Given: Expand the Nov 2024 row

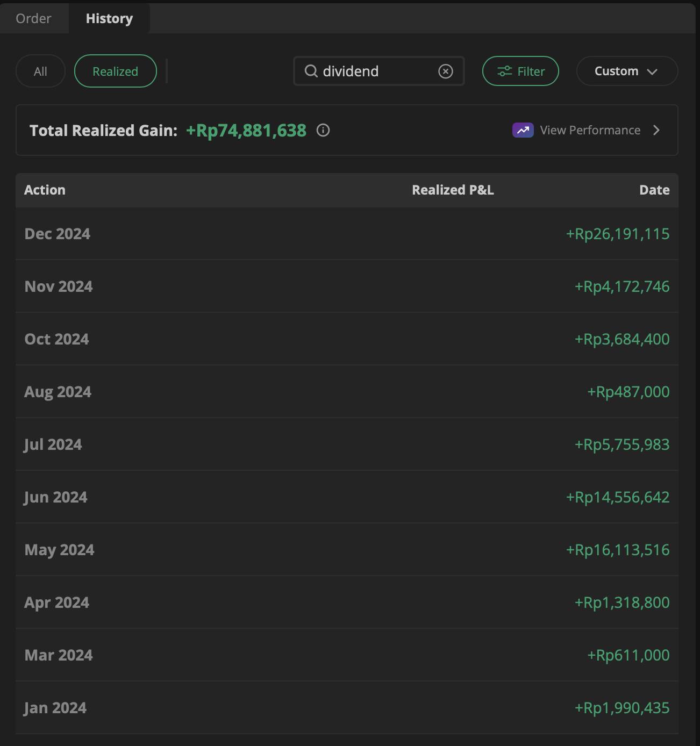Looking at the screenshot, I should [347, 286].
